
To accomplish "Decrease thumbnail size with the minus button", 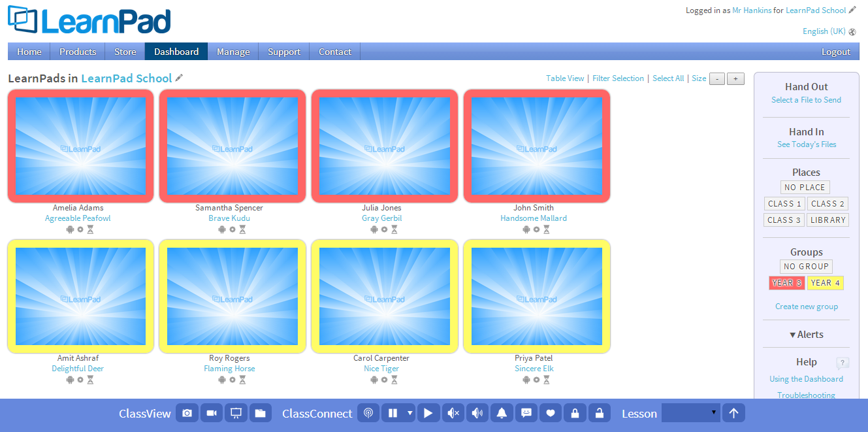I will (717, 78).
